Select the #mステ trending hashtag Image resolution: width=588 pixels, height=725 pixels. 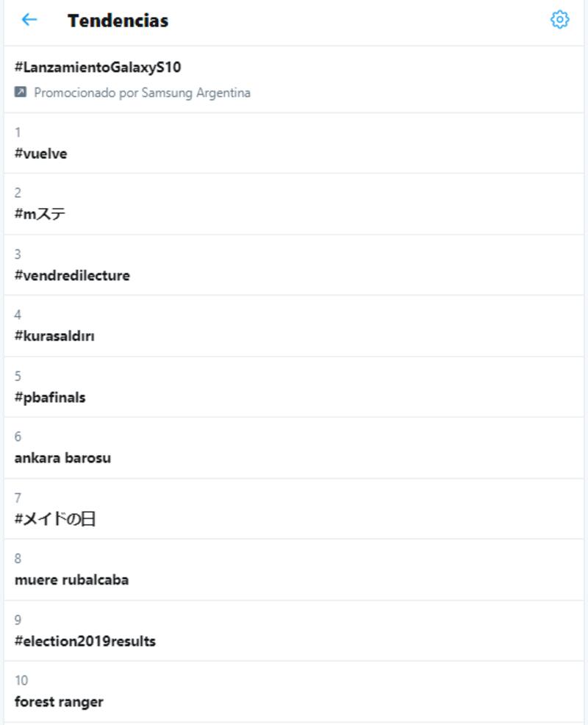(x=41, y=215)
